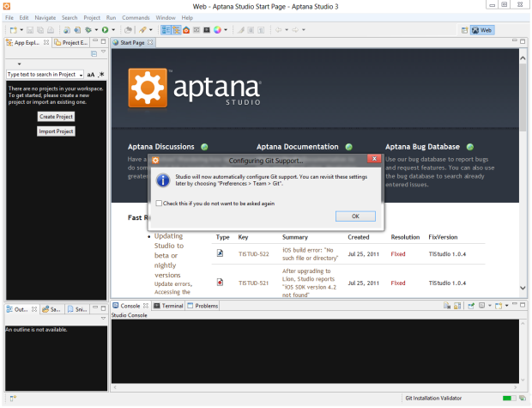Switch to the Terminal tab
This screenshot has height=408, width=532.
tap(168, 306)
